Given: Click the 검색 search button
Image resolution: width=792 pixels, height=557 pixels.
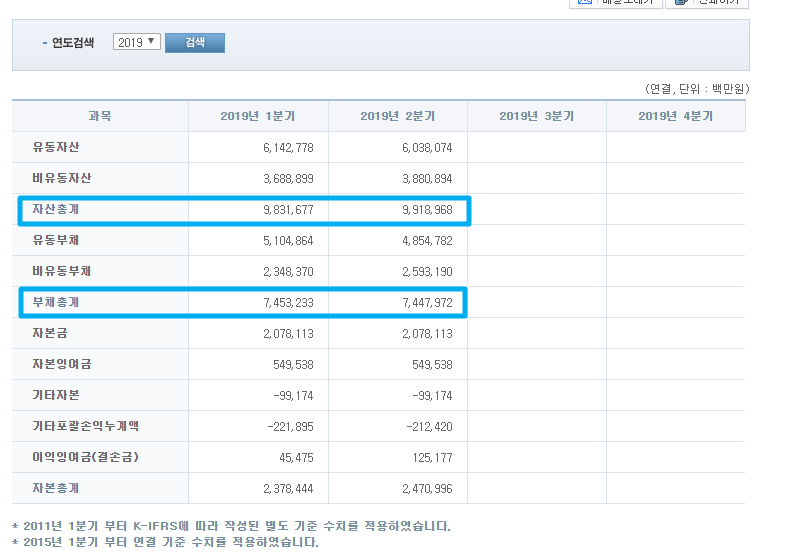Looking at the screenshot, I should [x=195, y=42].
